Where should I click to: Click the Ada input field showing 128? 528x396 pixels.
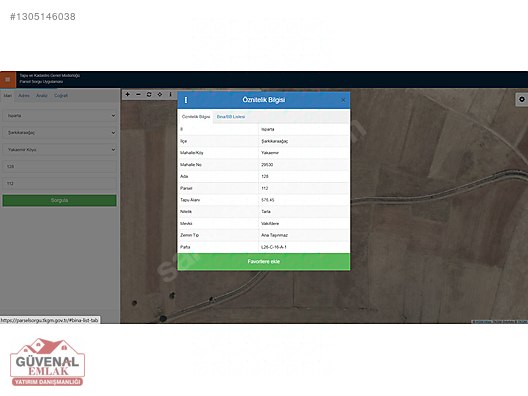click(x=60, y=166)
